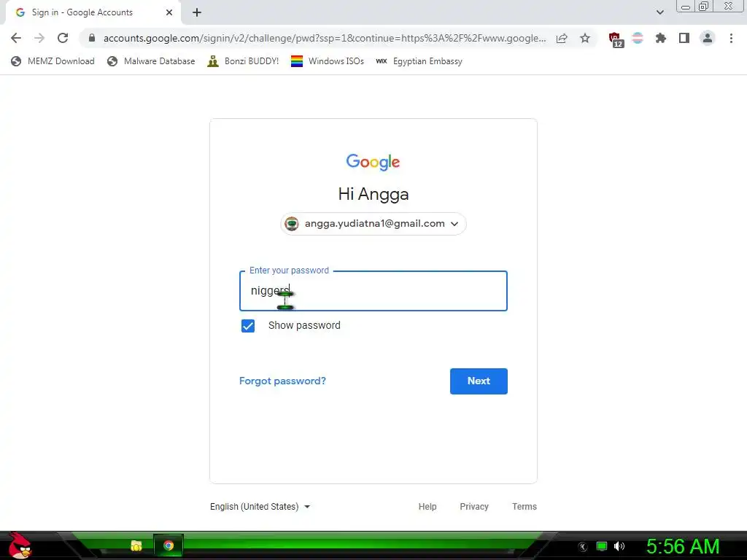Bookmark this page with the star icon
This screenshot has width=747, height=560.
(585, 38)
